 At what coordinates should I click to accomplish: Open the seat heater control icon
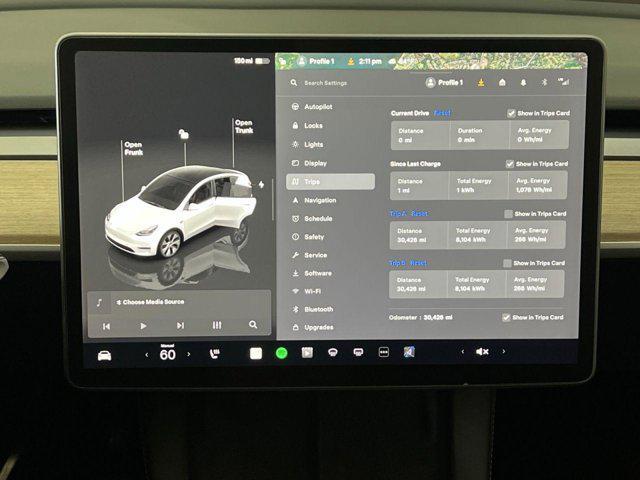tap(215, 354)
